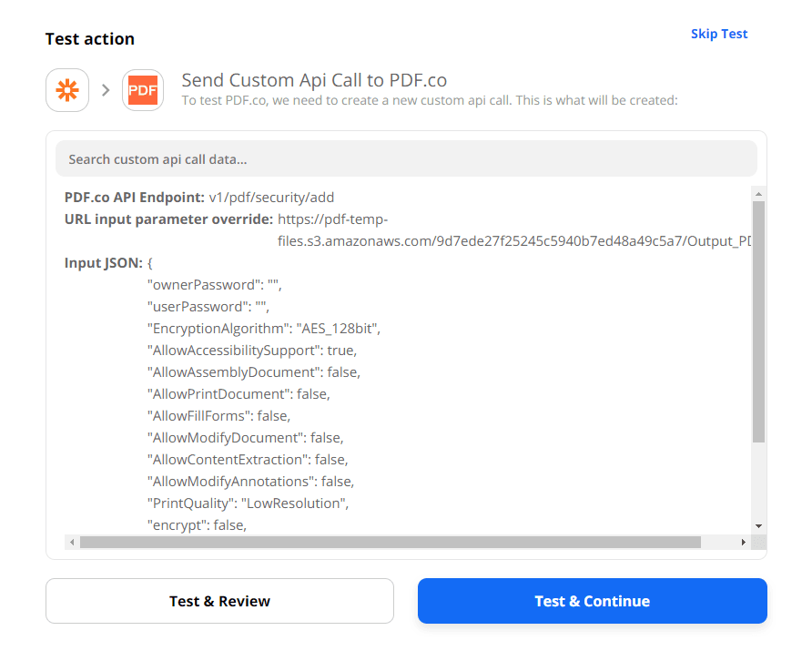Screen dimensions: 812x661
Task: Focus the Search custom api call data field
Action: [x=406, y=159]
